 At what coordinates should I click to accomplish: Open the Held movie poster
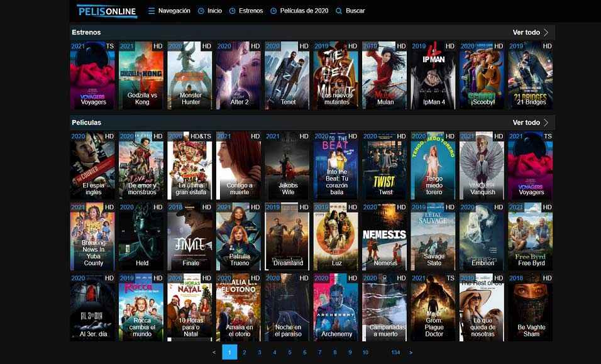click(x=141, y=236)
